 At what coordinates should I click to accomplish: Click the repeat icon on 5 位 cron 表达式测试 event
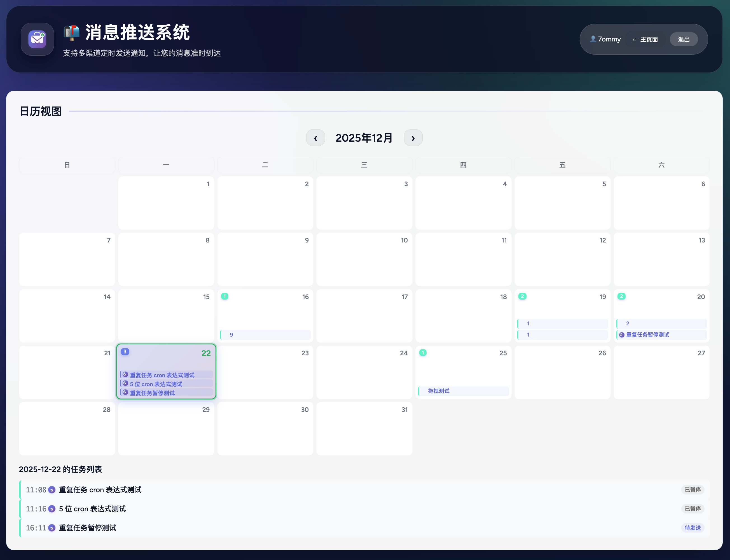[x=125, y=383]
